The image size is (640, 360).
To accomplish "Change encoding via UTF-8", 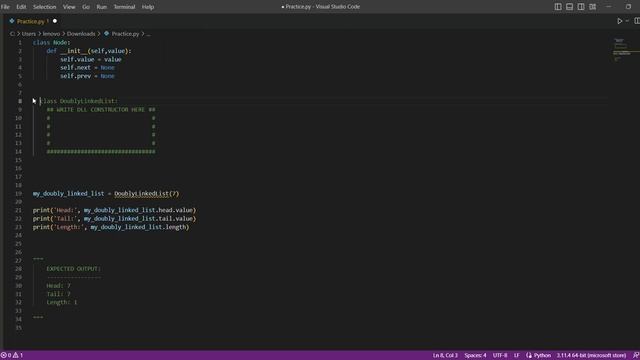I will point(500,355).
